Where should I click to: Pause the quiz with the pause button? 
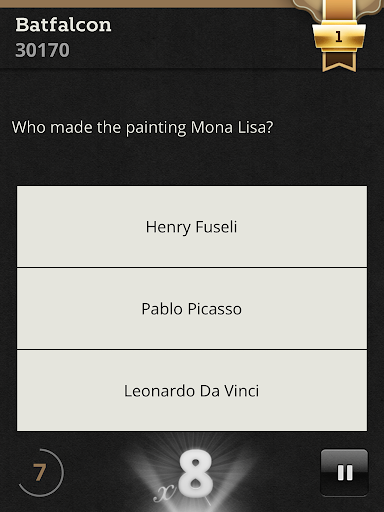[344, 472]
